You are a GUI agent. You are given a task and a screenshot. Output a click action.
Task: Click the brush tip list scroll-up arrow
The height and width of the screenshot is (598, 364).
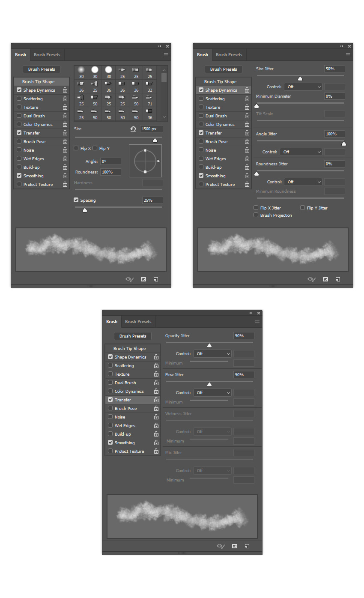point(164,70)
